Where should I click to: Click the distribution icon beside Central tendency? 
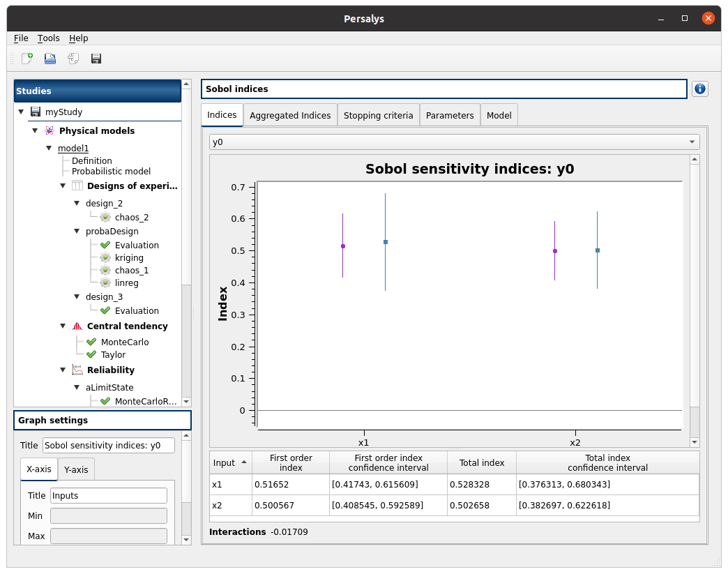[x=77, y=326]
